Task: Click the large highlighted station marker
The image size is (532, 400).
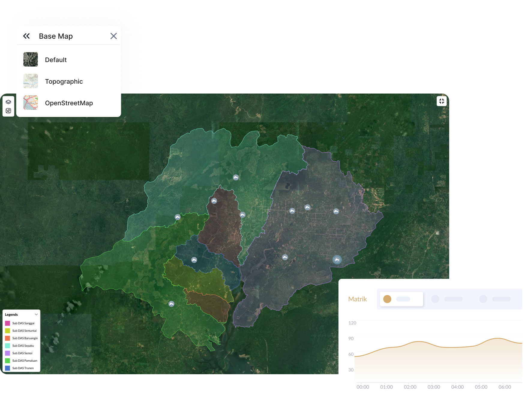Action: coord(337,260)
